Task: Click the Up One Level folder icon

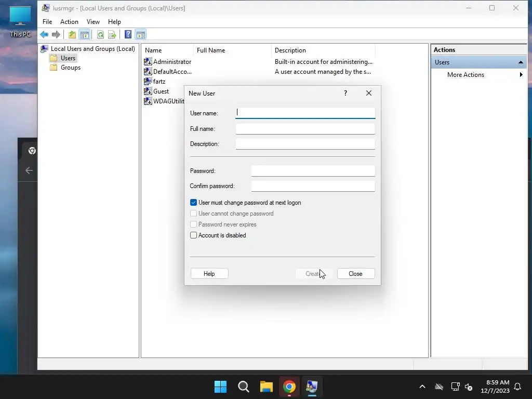Action: (72, 34)
